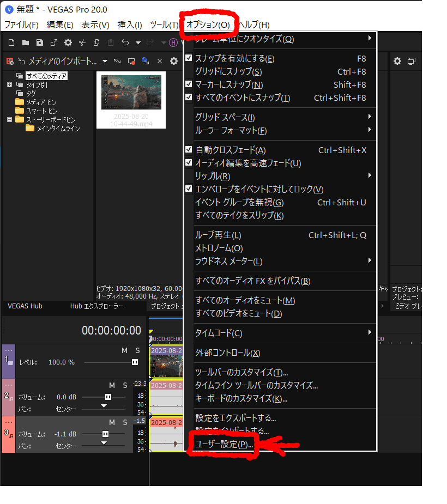Toggle オーディオ編集を高速フェード option

click(x=189, y=163)
